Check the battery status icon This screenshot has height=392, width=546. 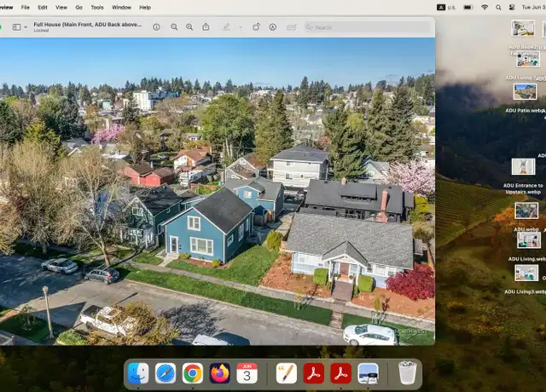468,8
